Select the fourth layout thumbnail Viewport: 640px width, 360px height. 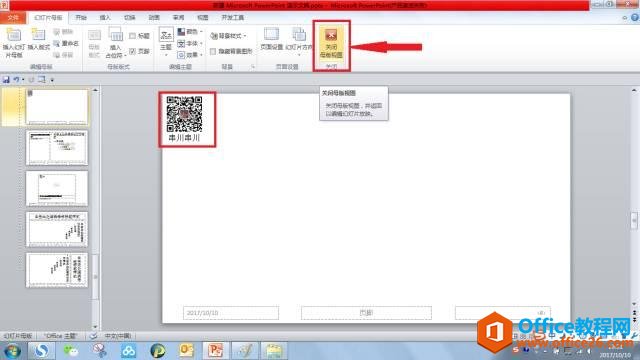(x=57, y=229)
